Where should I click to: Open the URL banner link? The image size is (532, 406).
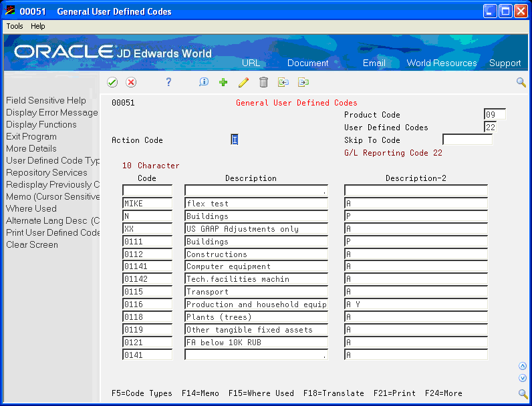(x=251, y=63)
